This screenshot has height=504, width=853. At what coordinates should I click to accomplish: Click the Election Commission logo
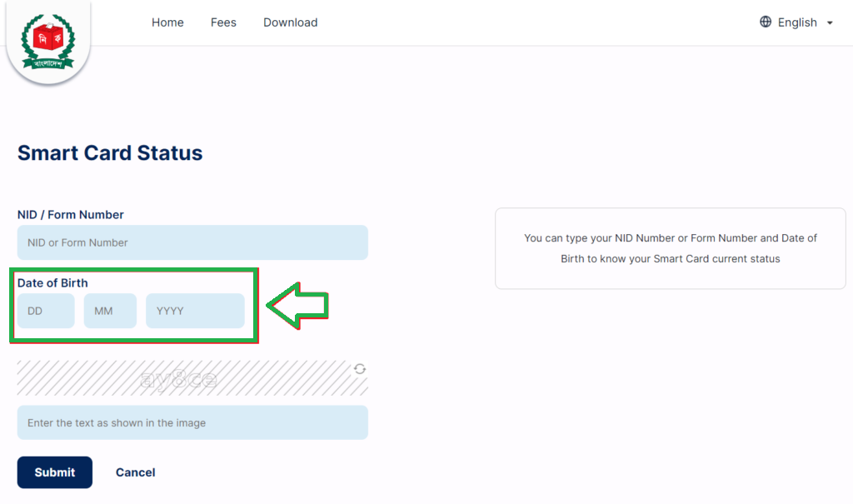point(47,42)
